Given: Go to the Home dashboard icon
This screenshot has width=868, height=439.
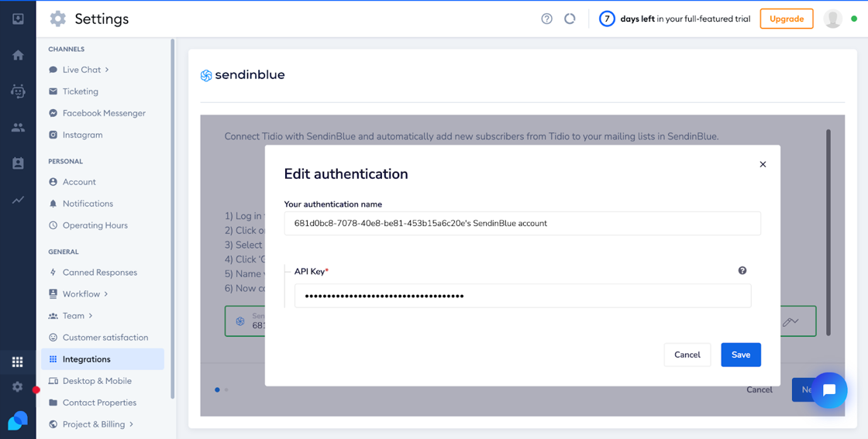Looking at the screenshot, I should point(18,55).
